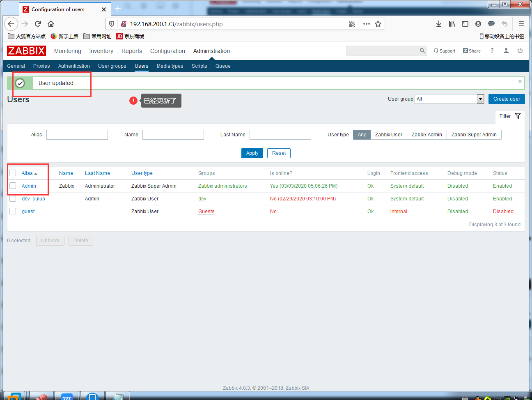Viewport: 532px width, 400px height.
Task: Open the user profile icon
Action: point(506,51)
